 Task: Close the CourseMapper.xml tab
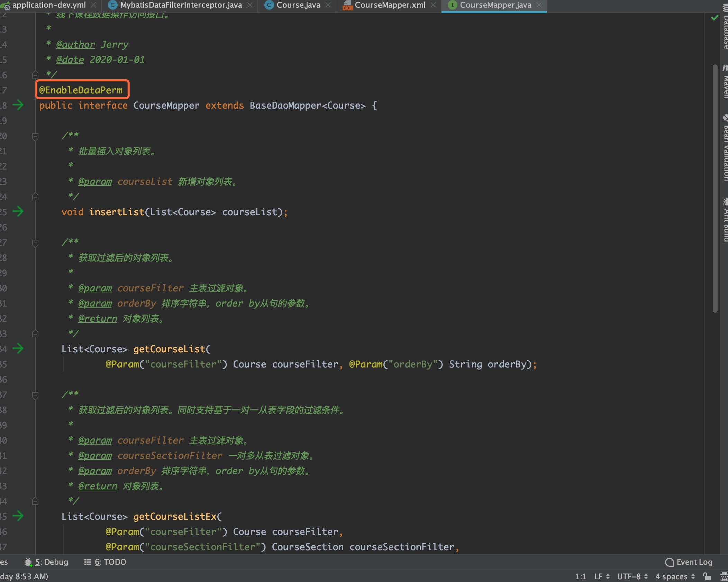[433, 5]
